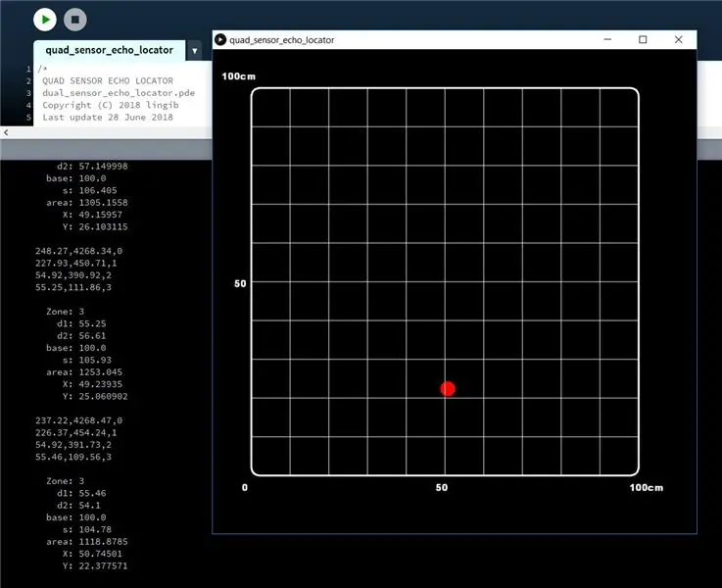The image size is (722, 588).
Task: Click console line '54.92,390.92,2'
Action: [x=73, y=275]
